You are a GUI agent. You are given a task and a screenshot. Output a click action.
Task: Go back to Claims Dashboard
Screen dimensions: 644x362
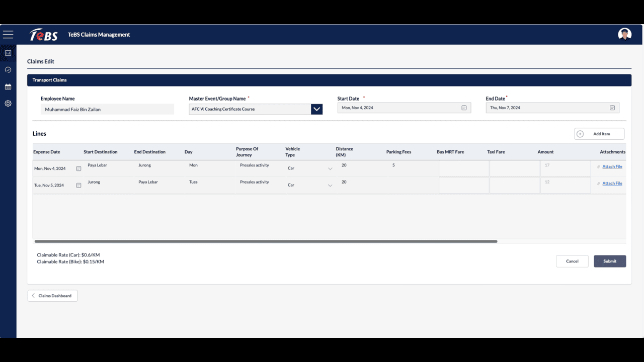pos(52,296)
